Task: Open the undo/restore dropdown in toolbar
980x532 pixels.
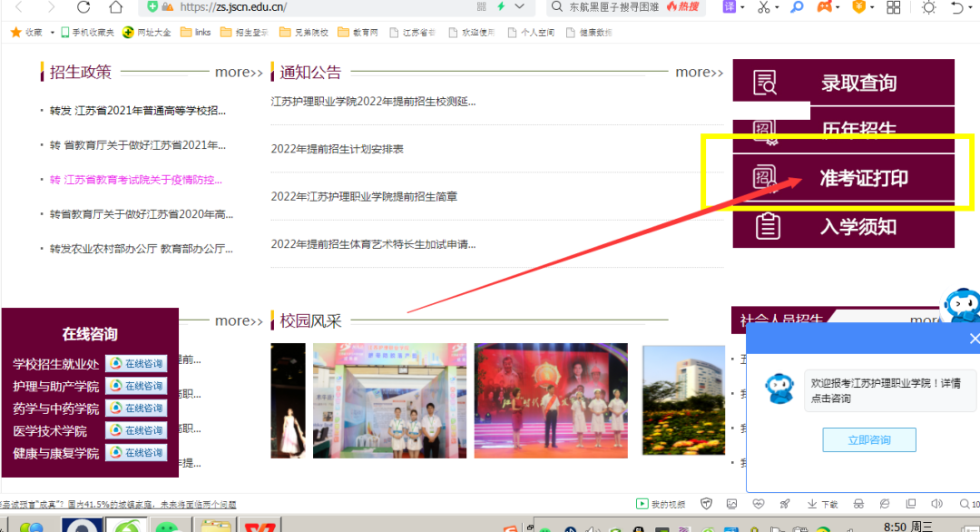Action: (x=970, y=7)
